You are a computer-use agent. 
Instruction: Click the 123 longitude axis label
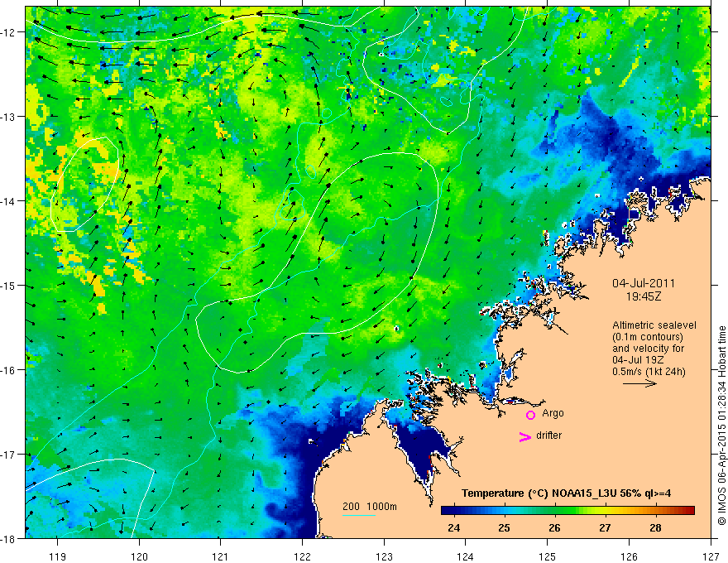pos(384,556)
